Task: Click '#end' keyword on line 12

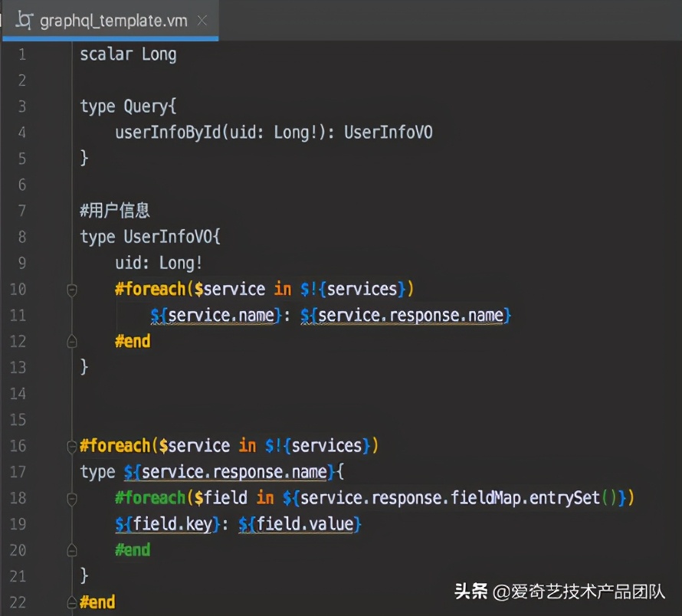Action: (133, 341)
